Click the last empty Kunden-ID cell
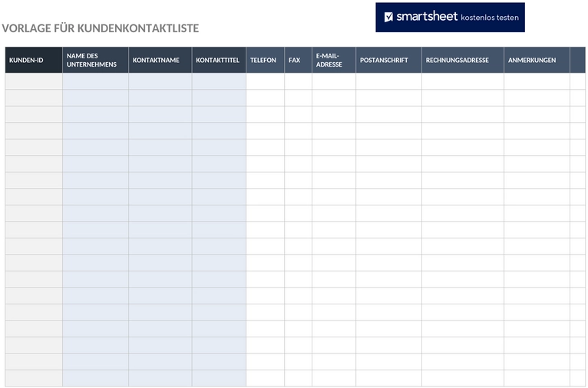This screenshot has height=388, width=588. pyautogui.click(x=34, y=378)
